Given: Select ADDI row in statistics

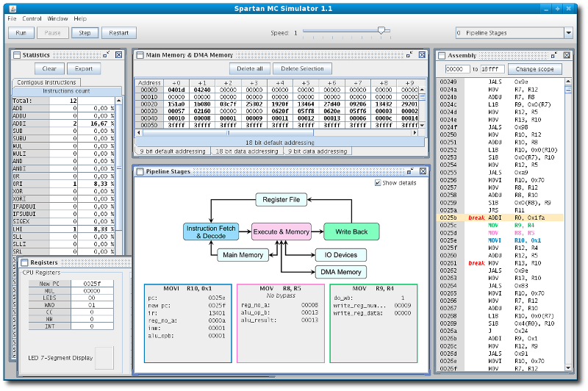Looking at the screenshot, I should [63, 123].
